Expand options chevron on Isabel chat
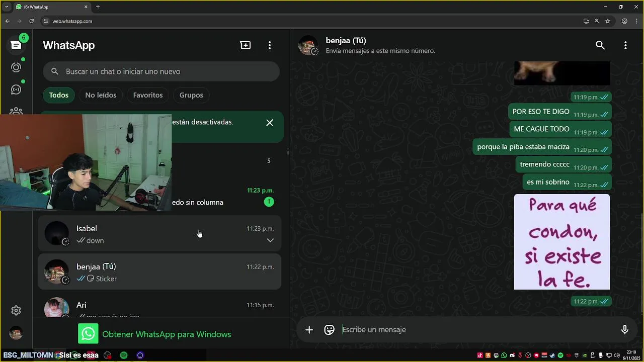This screenshot has width=644, height=362. coord(270,240)
